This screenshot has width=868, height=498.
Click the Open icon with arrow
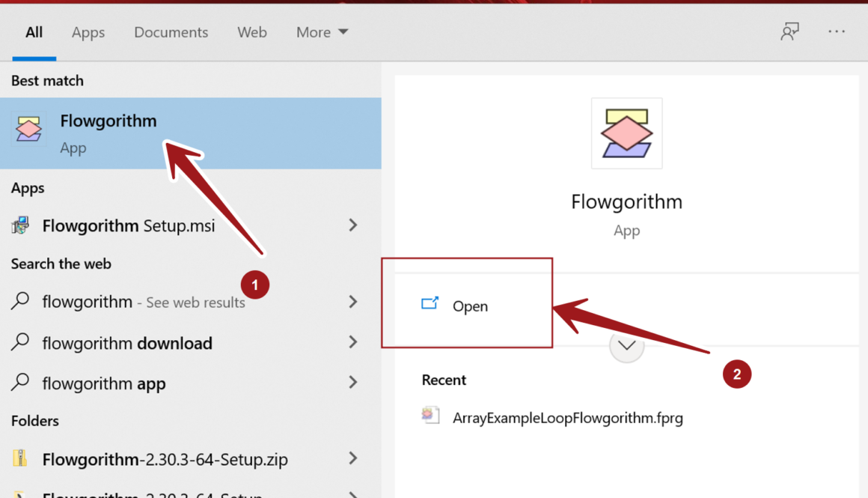[x=430, y=304]
